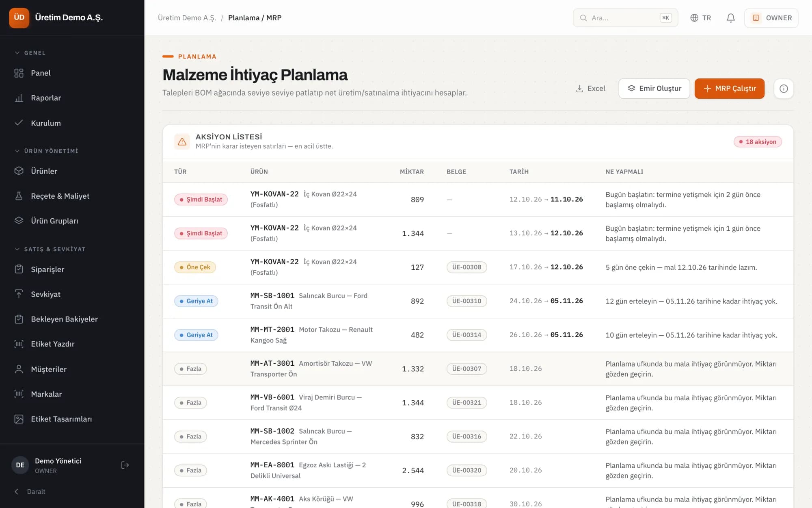This screenshot has height=508, width=812.
Task: Open the Siparişler clipboard icon
Action: 19,269
